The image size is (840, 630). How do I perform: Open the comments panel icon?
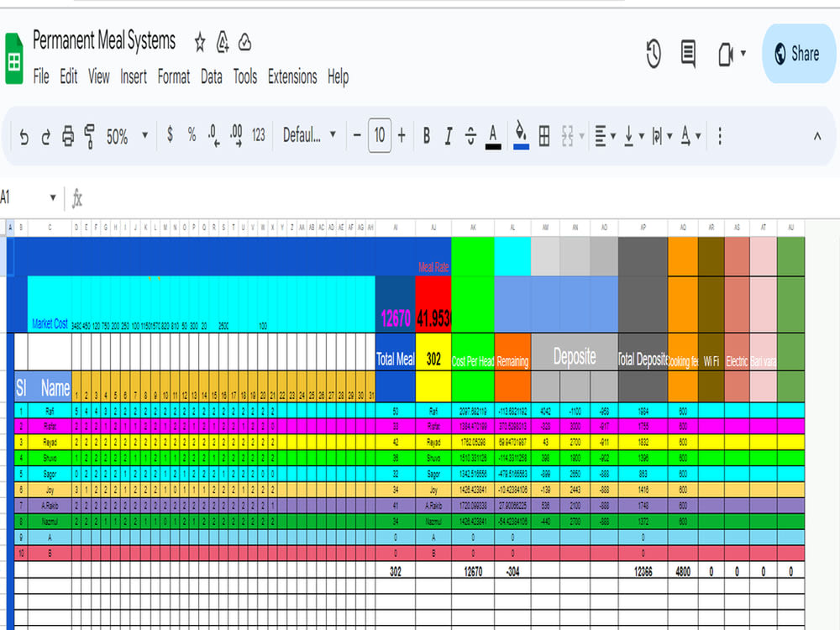pos(689,54)
